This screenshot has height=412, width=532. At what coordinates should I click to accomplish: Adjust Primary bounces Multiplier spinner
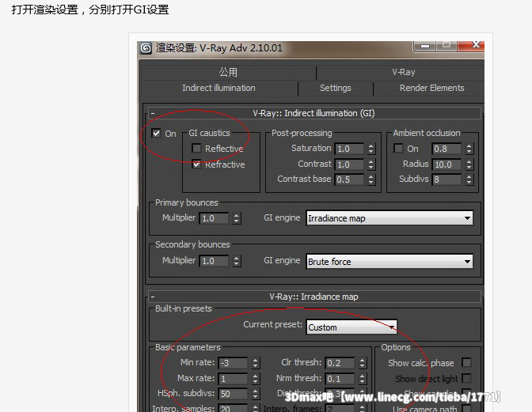[237, 218]
